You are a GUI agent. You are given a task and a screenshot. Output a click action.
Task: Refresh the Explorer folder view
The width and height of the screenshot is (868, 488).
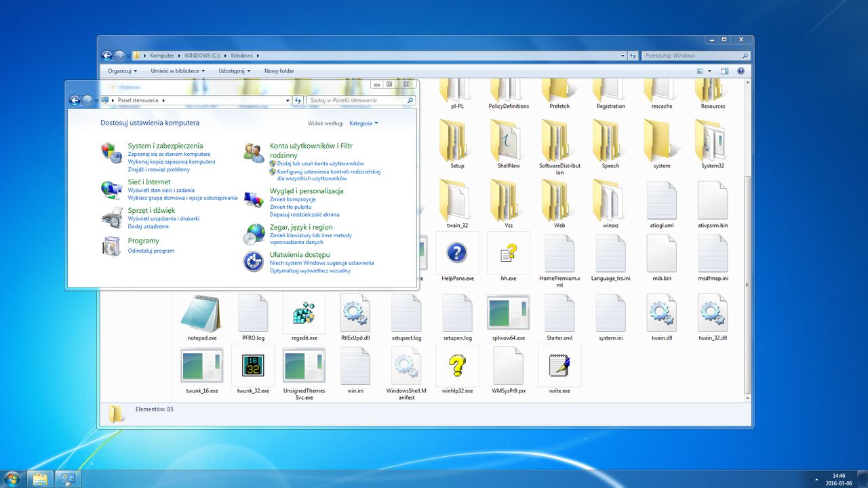[x=633, y=56]
